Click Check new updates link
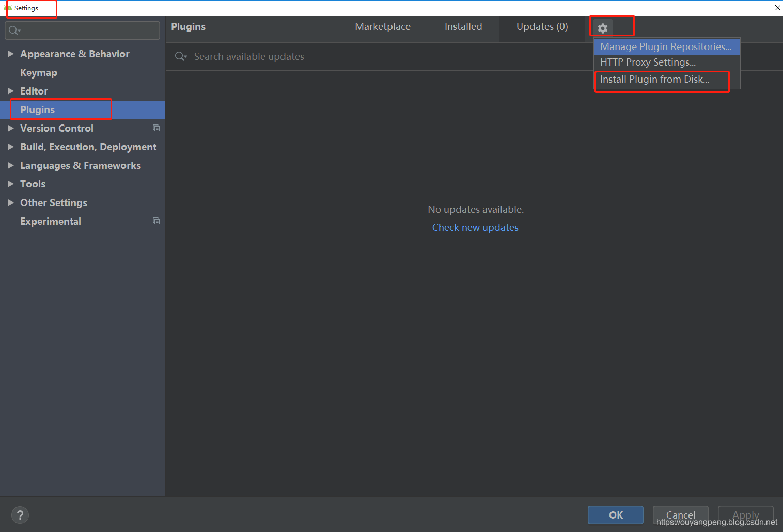This screenshot has width=783, height=532. click(475, 228)
